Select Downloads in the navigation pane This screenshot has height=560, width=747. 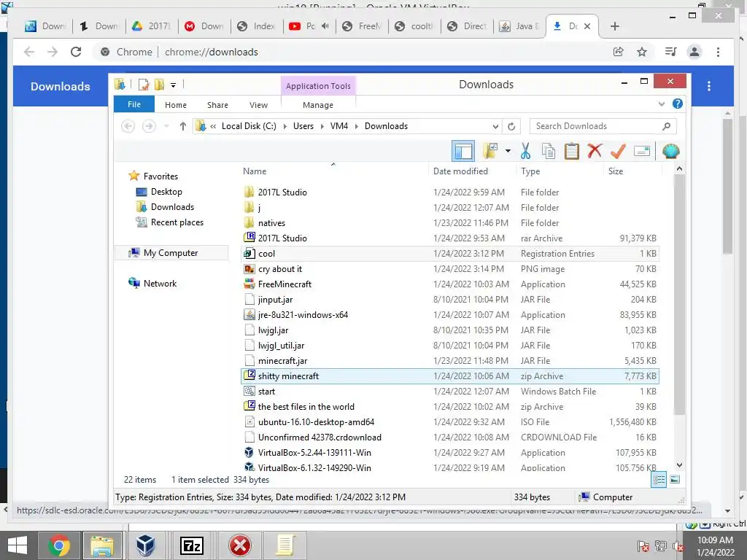tap(172, 206)
